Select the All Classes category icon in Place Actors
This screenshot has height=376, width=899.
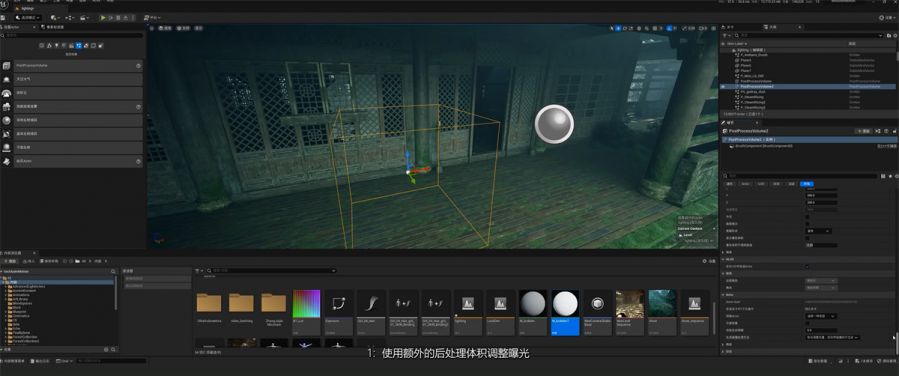[101, 45]
